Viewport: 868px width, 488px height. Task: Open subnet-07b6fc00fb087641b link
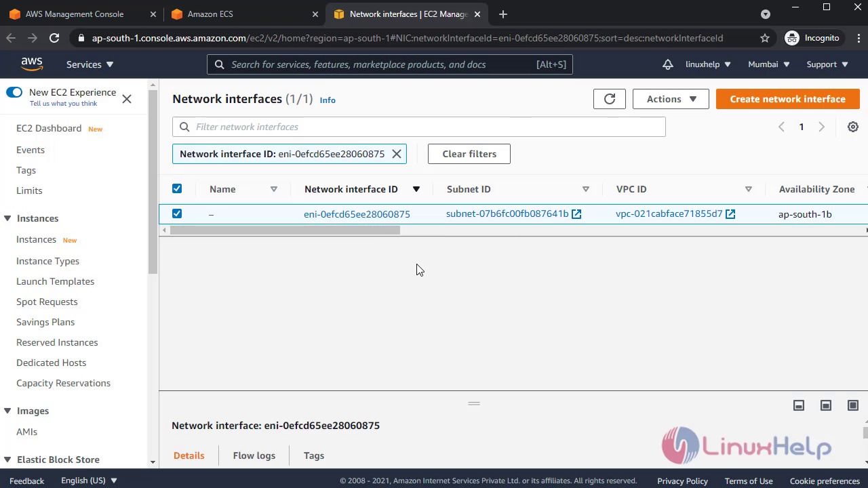(x=507, y=214)
